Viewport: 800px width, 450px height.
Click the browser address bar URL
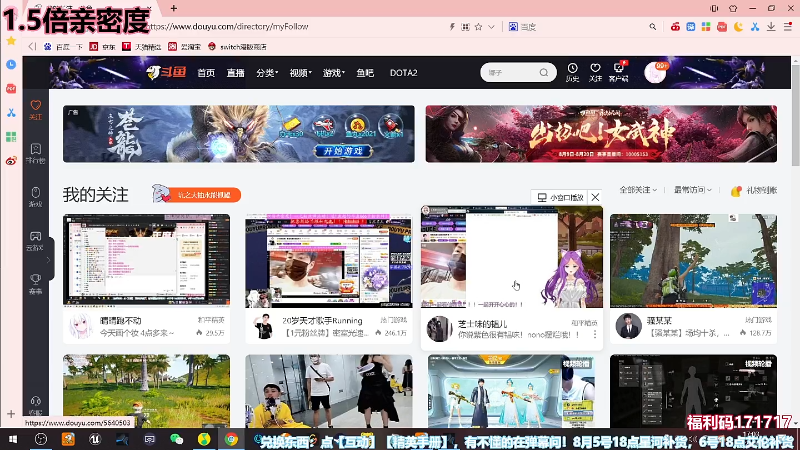coord(229,27)
